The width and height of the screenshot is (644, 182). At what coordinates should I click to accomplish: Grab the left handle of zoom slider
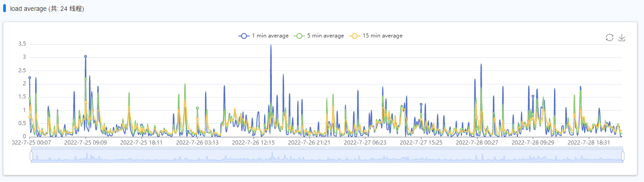pyautogui.click(x=31, y=156)
